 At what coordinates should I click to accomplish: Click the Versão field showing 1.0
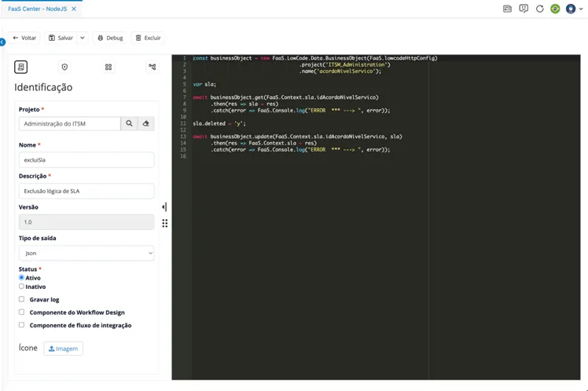(86, 222)
